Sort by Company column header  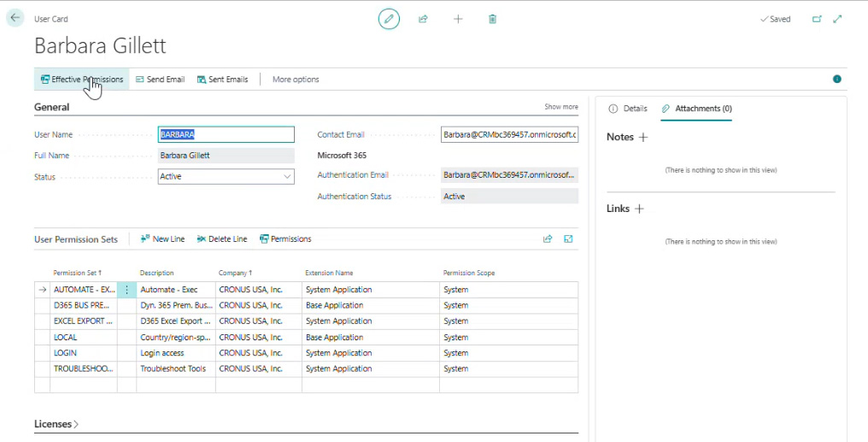(235, 273)
